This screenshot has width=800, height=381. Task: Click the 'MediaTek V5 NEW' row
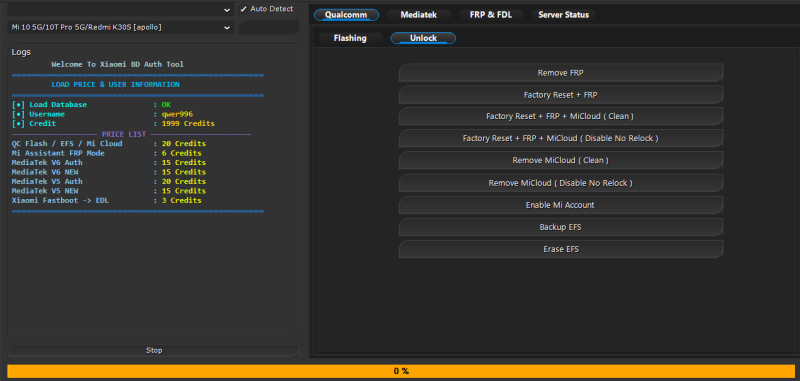point(109,191)
